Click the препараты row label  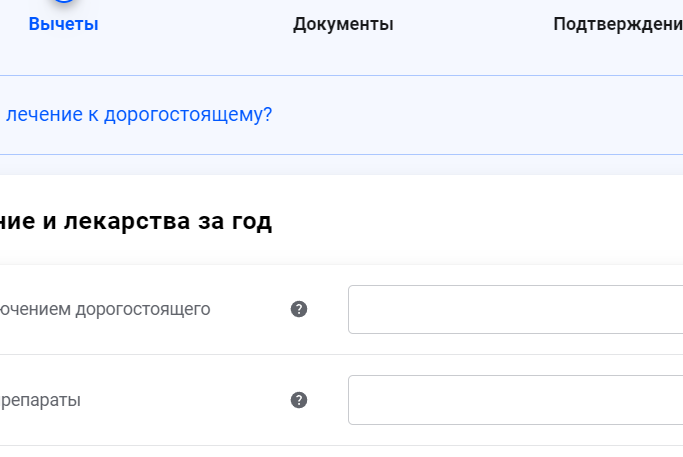[x=41, y=400]
